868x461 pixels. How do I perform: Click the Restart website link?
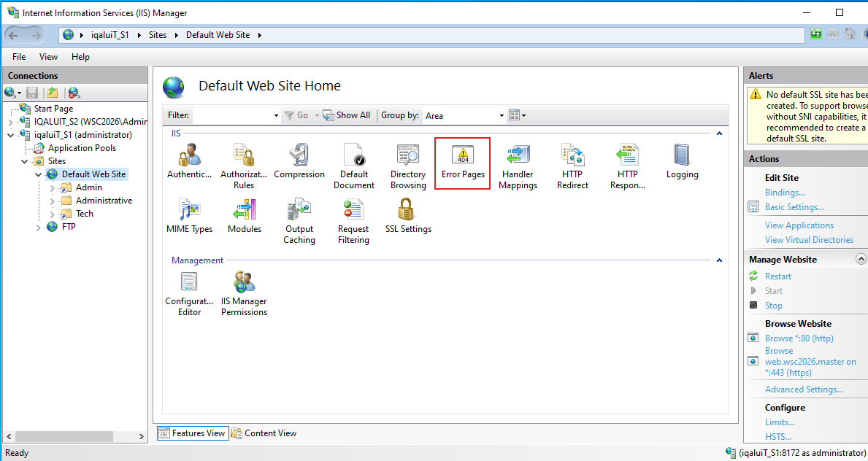[x=777, y=276]
